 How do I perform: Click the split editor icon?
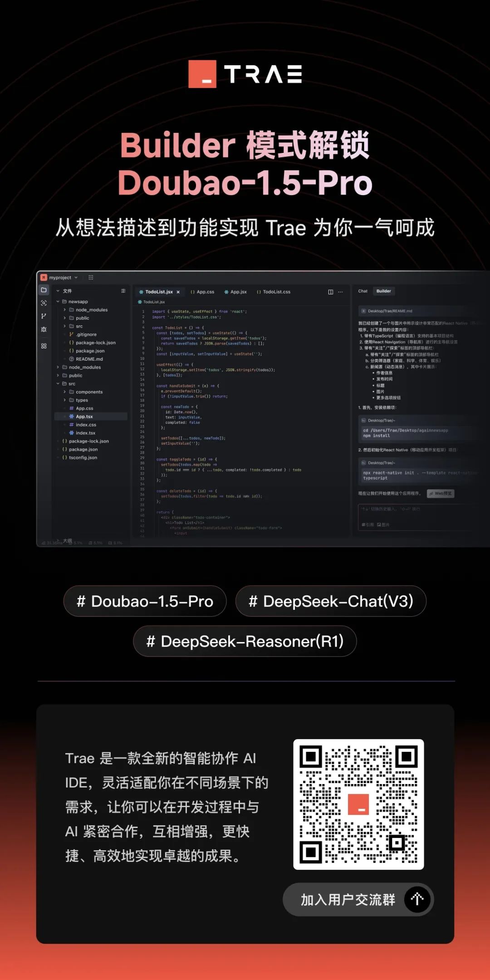click(x=331, y=292)
